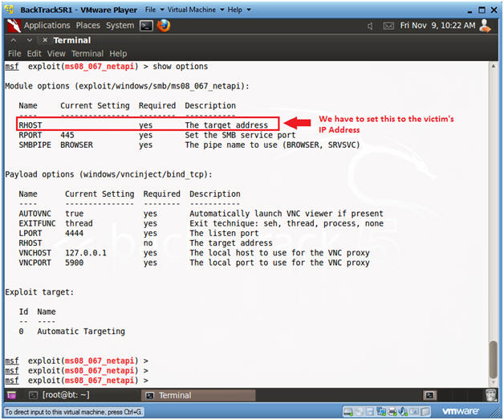Screen dimensions: 504x420
Task: Click the terminal scrollbar down arrow
Action: click(x=493, y=383)
